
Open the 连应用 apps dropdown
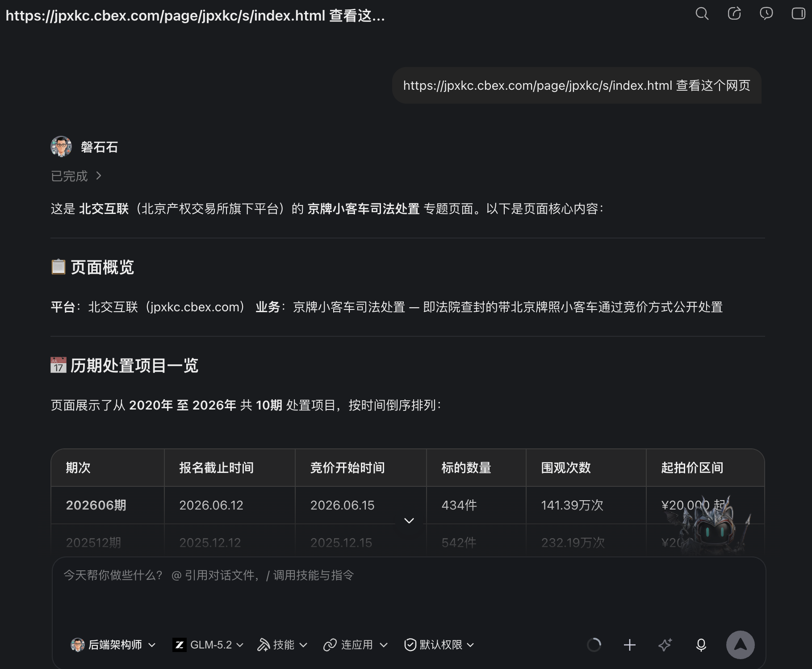[356, 645]
